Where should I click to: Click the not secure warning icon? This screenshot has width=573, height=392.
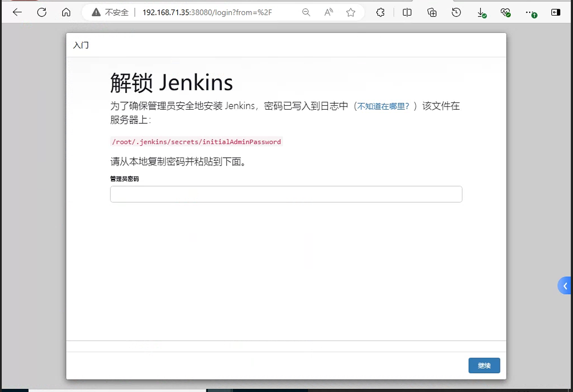[96, 12]
